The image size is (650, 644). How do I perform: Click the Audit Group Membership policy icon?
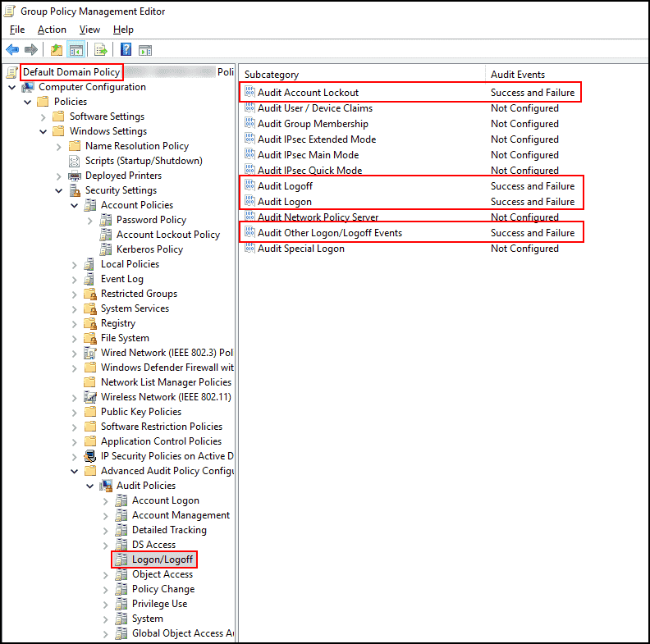click(249, 123)
